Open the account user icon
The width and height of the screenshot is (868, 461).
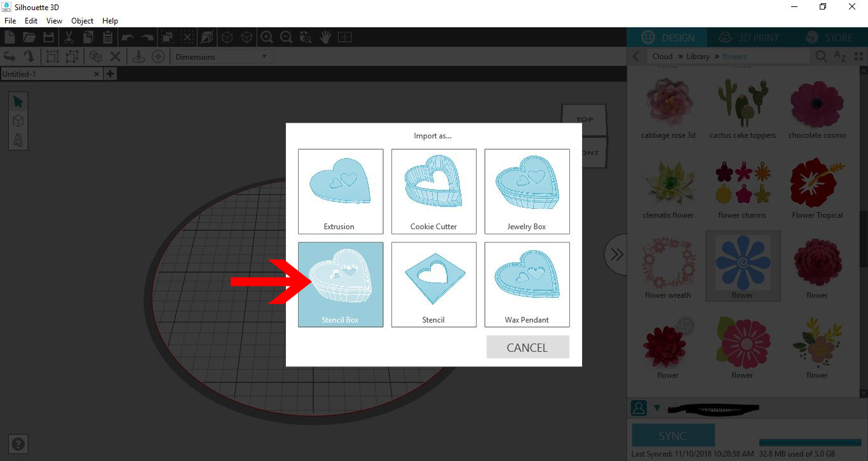click(639, 408)
